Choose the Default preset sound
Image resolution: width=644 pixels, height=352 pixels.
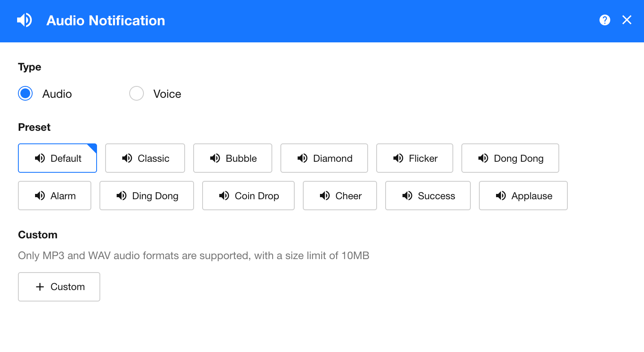click(57, 158)
